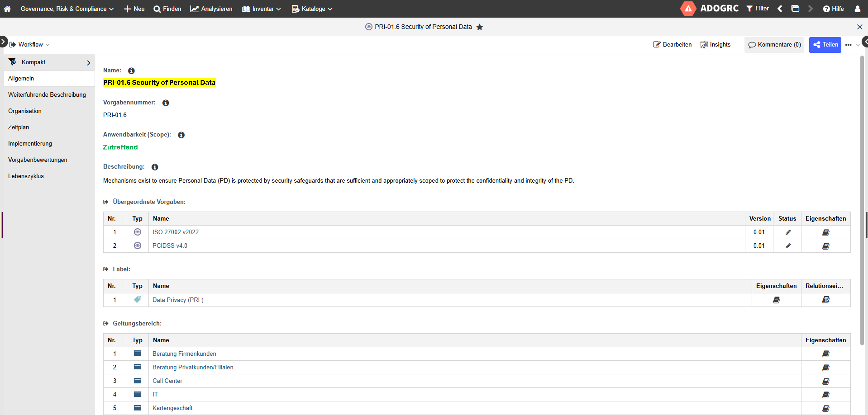The width and height of the screenshot is (868, 415).
Task: Open Finden search
Action: click(x=167, y=9)
